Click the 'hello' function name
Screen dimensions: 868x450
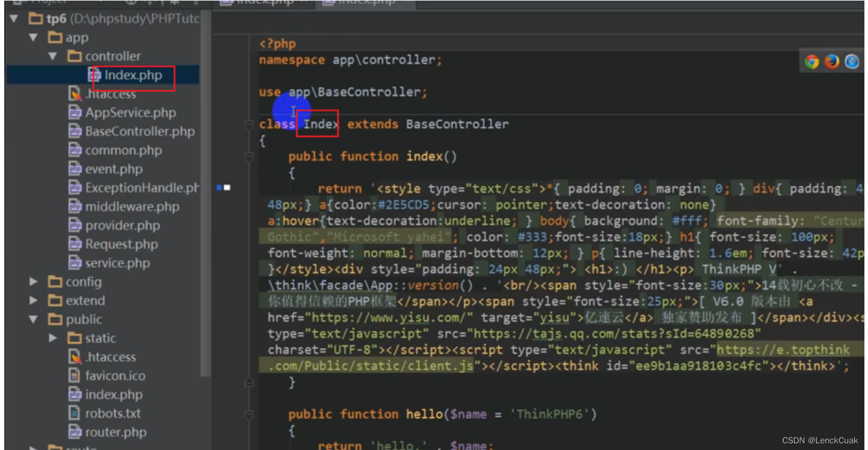425,414
